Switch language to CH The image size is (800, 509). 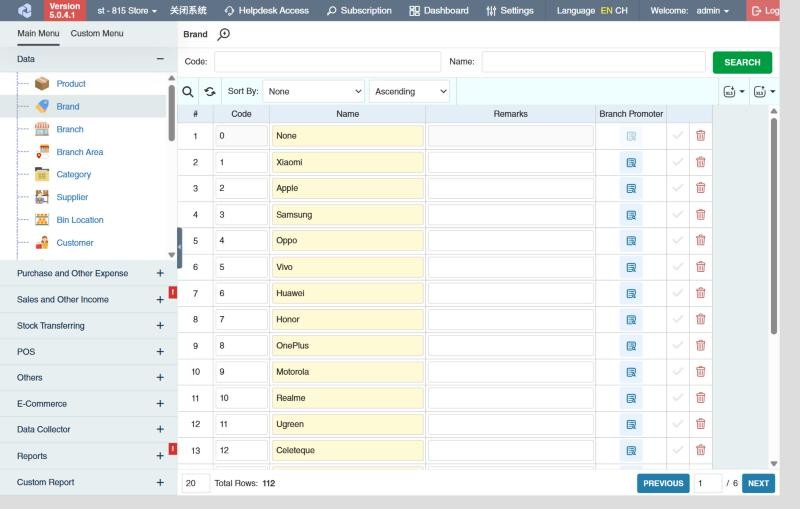pyautogui.click(x=621, y=11)
